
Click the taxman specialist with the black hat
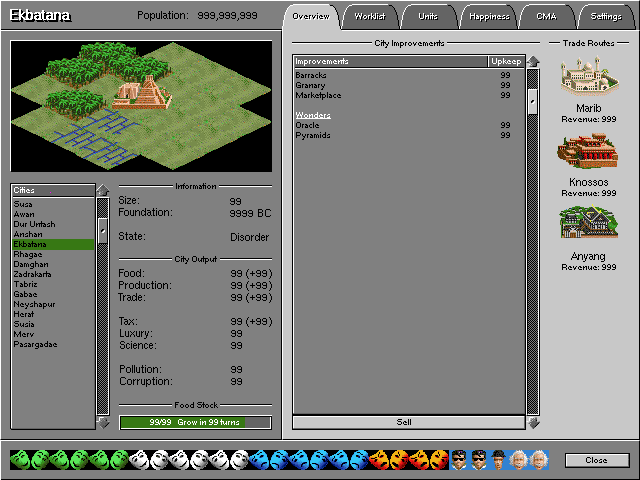click(498, 460)
